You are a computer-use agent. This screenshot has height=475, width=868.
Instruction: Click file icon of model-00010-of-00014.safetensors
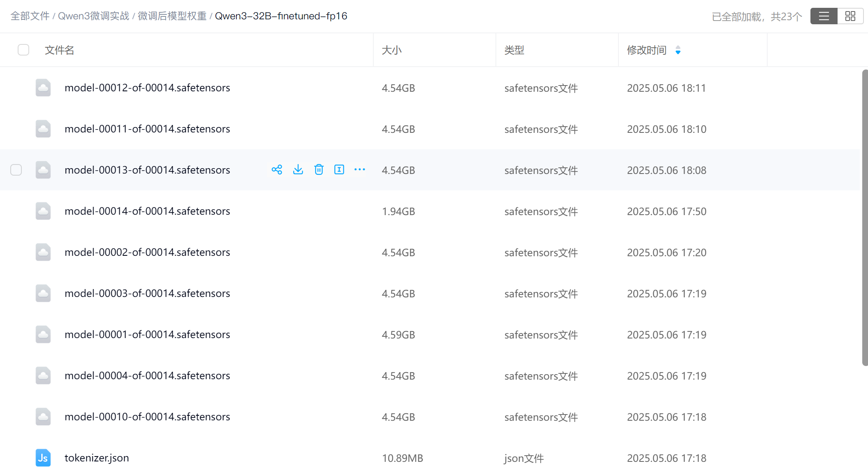tap(43, 417)
